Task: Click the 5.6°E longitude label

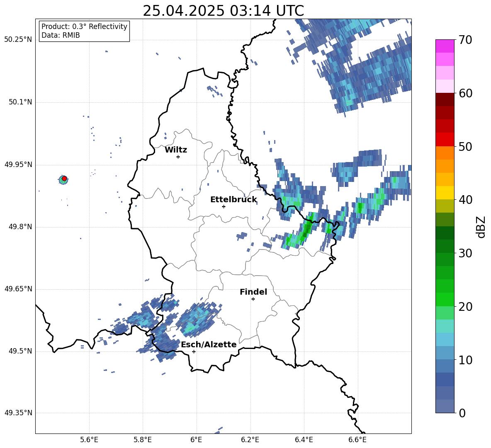Action: (x=89, y=440)
